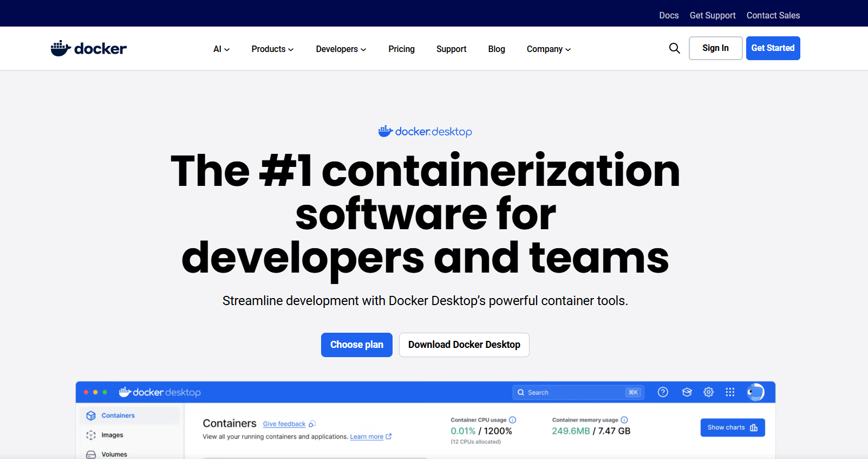
Task: Click the memory usage info icon
Action: point(624,420)
